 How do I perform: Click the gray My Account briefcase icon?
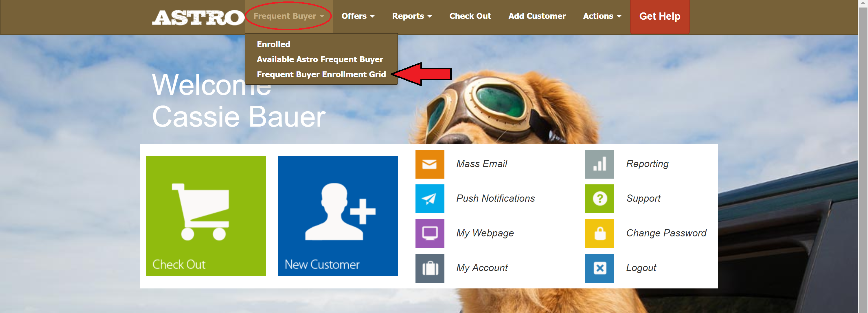tap(430, 268)
